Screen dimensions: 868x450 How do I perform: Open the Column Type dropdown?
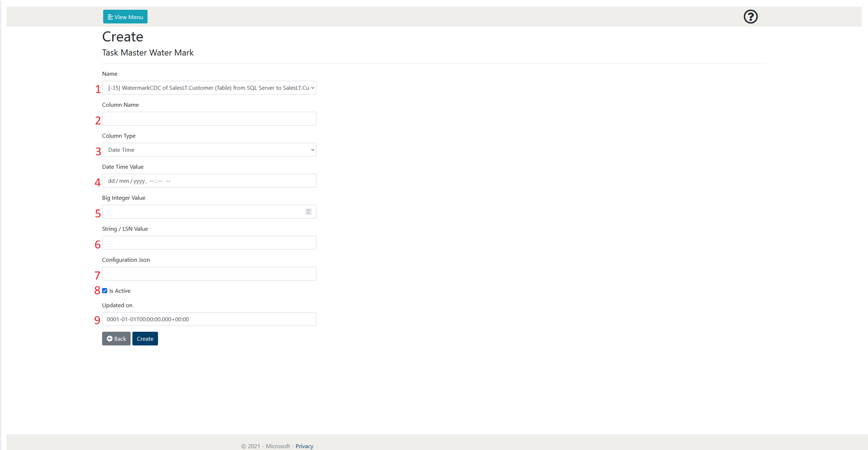tap(209, 150)
